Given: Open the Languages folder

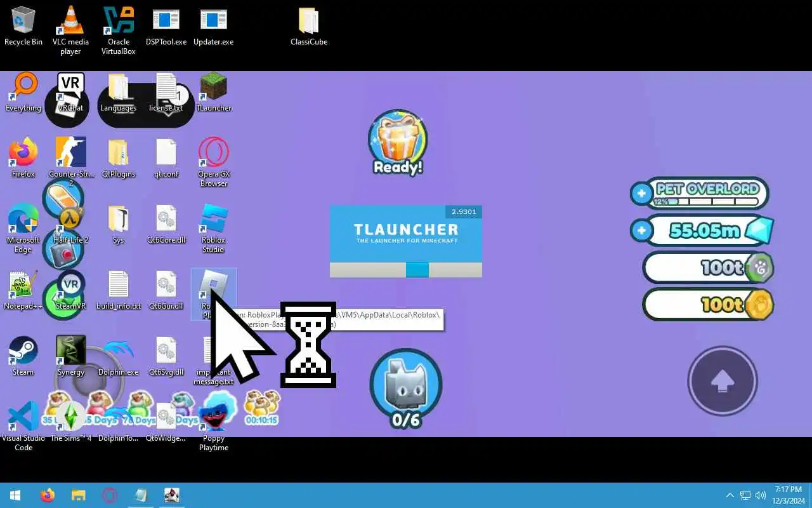Looking at the screenshot, I should click(x=118, y=93).
